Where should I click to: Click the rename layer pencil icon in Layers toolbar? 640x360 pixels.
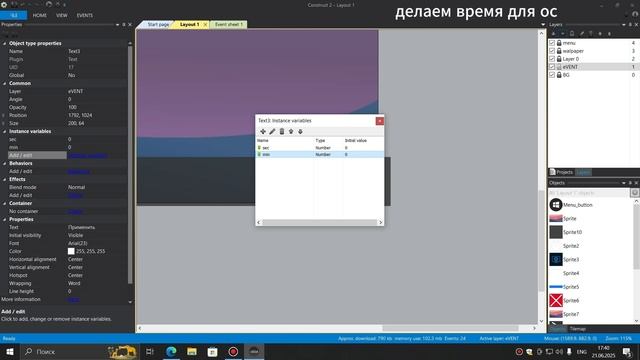click(582, 33)
